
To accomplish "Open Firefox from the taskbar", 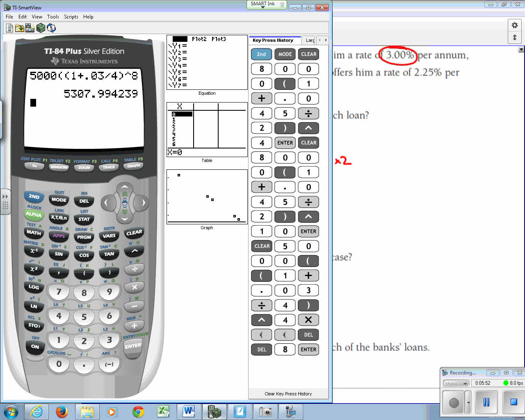I will [x=62, y=411].
